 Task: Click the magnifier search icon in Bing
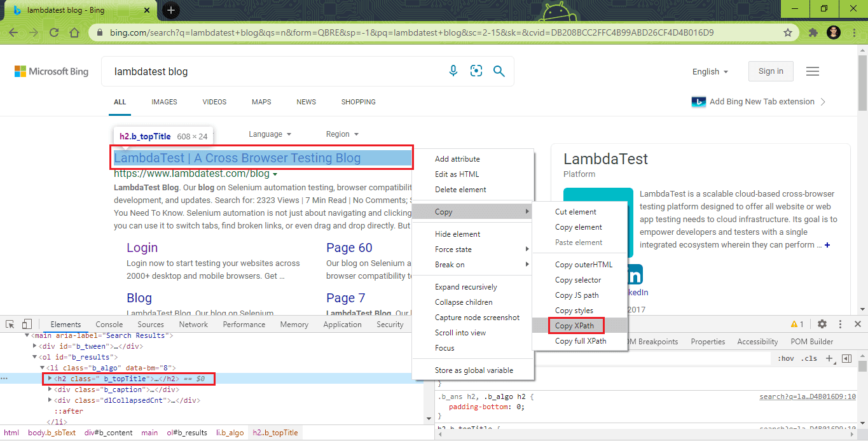tap(499, 71)
